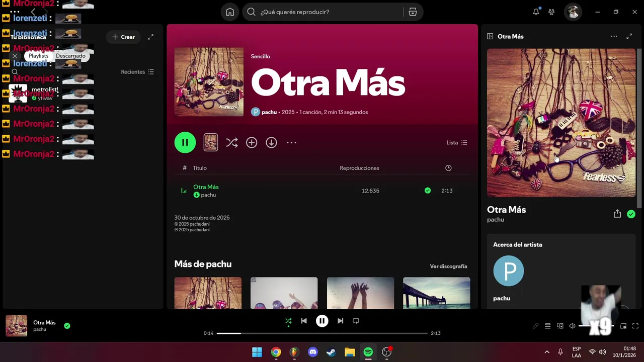Skip to the previous track
This screenshot has width=644, height=362.
pyautogui.click(x=304, y=321)
